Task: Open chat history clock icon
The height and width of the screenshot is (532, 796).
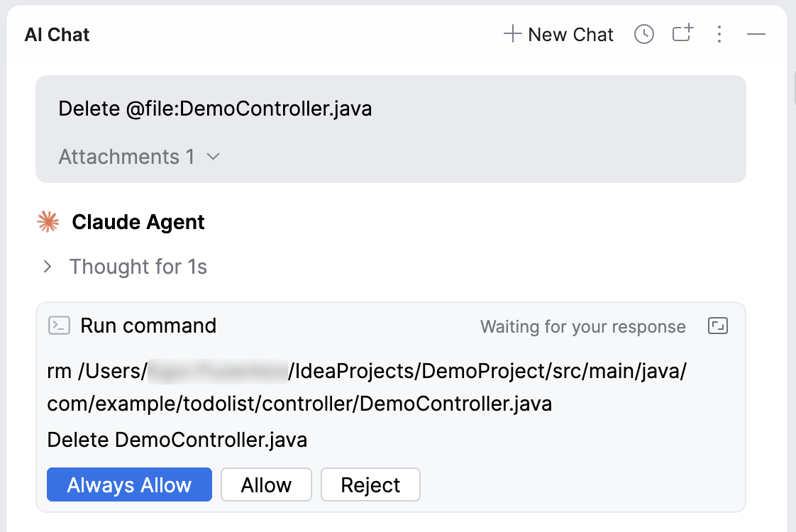Action: pos(643,35)
